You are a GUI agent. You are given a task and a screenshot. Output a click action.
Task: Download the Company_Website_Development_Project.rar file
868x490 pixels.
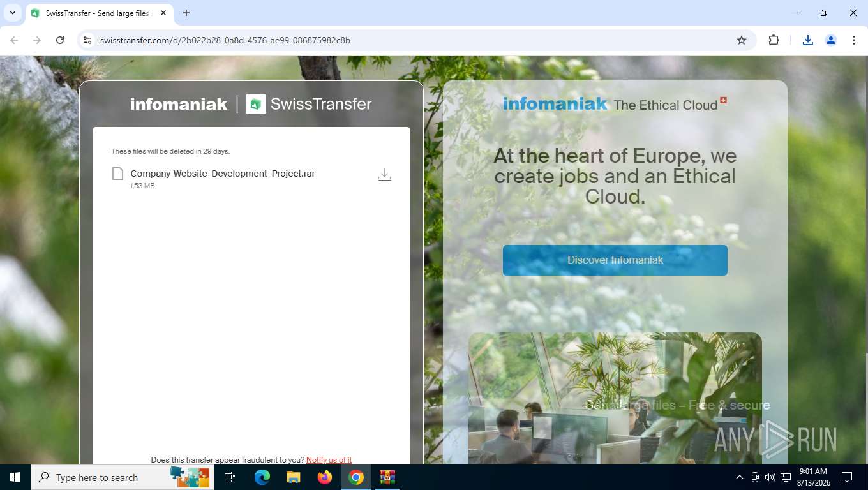tap(384, 175)
